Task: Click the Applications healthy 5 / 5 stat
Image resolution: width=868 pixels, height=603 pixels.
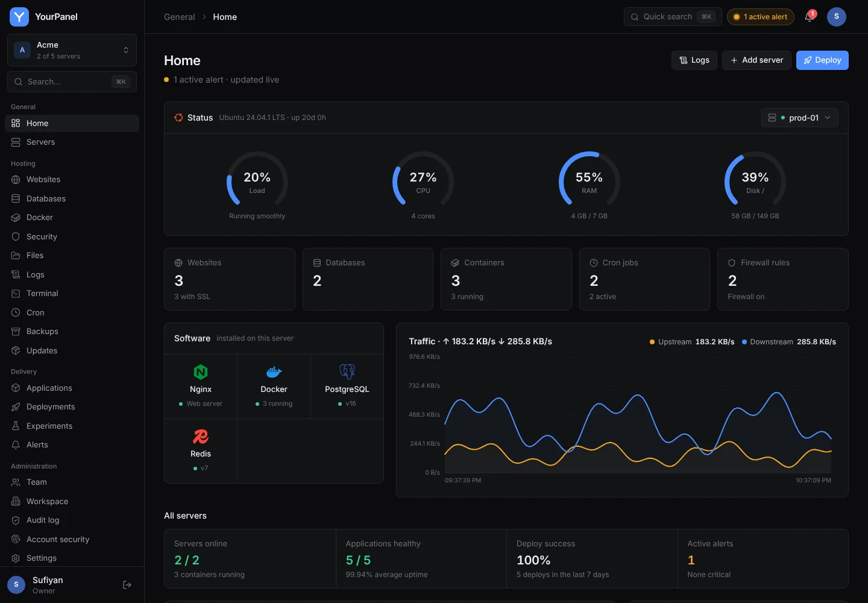Action: (421, 559)
